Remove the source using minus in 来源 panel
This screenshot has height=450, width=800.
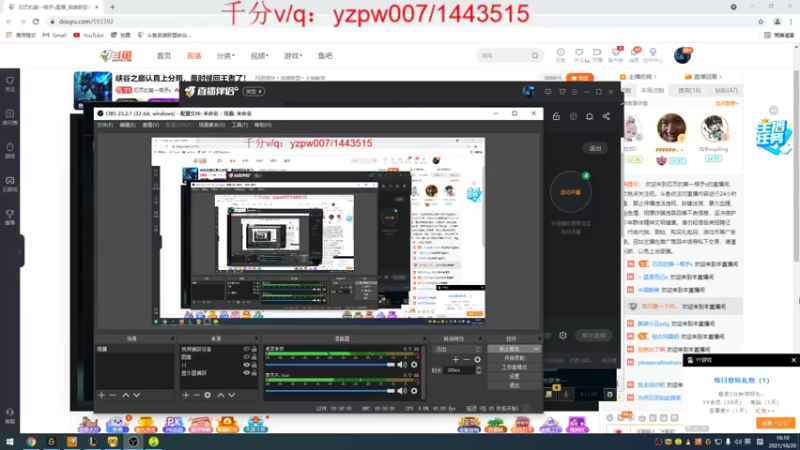point(196,395)
